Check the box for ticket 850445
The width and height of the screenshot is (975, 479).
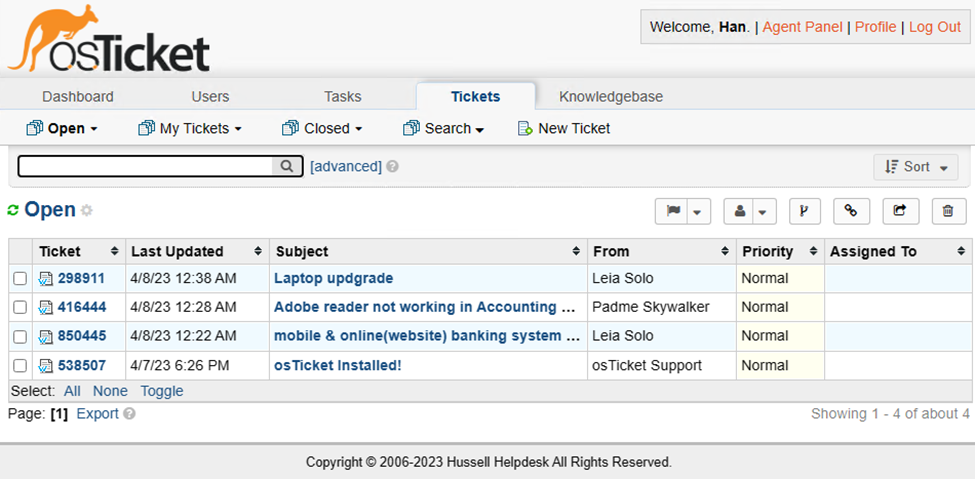20,337
